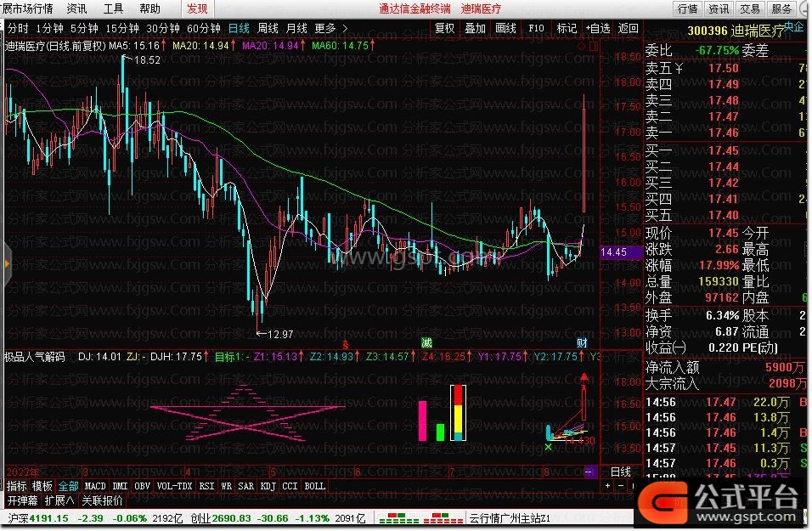Screen dimensions: 812x531
Task: Switch to the DMI indicator
Action: 120,486
